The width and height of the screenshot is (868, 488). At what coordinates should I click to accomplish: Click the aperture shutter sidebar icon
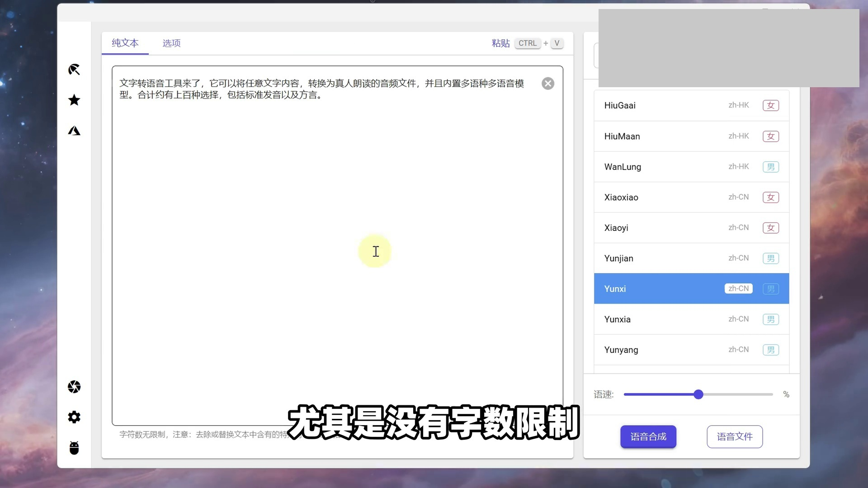pos(74,387)
